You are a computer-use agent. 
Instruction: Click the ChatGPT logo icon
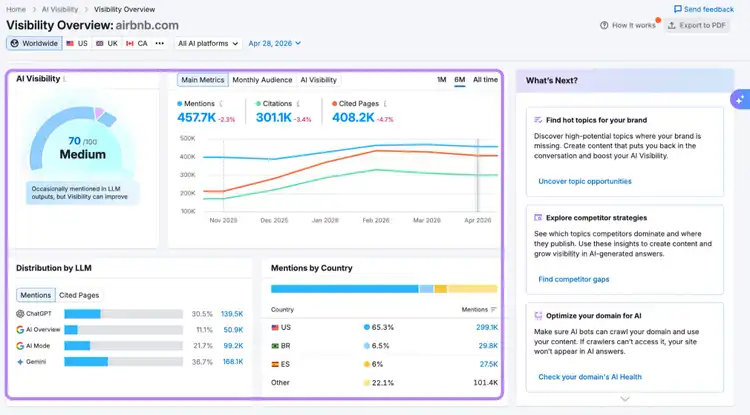tap(20, 314)
